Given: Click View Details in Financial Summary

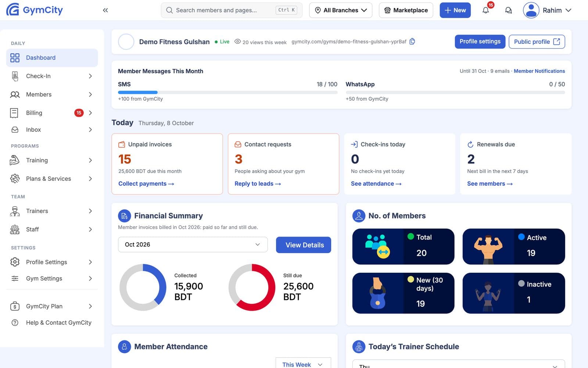Looking at the screenshot, I should [304, 245].
